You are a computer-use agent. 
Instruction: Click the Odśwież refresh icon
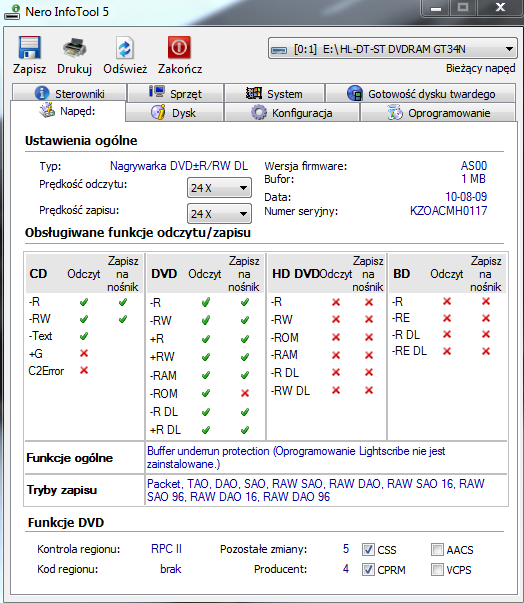point(125,48)
